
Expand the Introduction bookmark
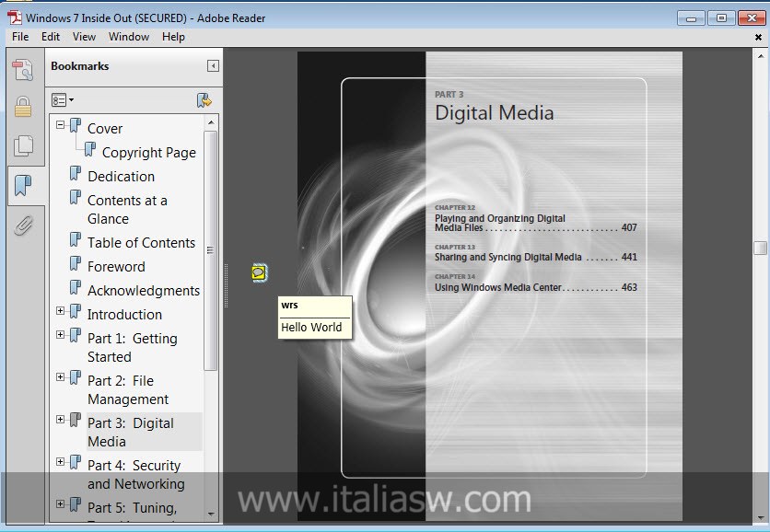pyautogui.click(x=60, y=311)
